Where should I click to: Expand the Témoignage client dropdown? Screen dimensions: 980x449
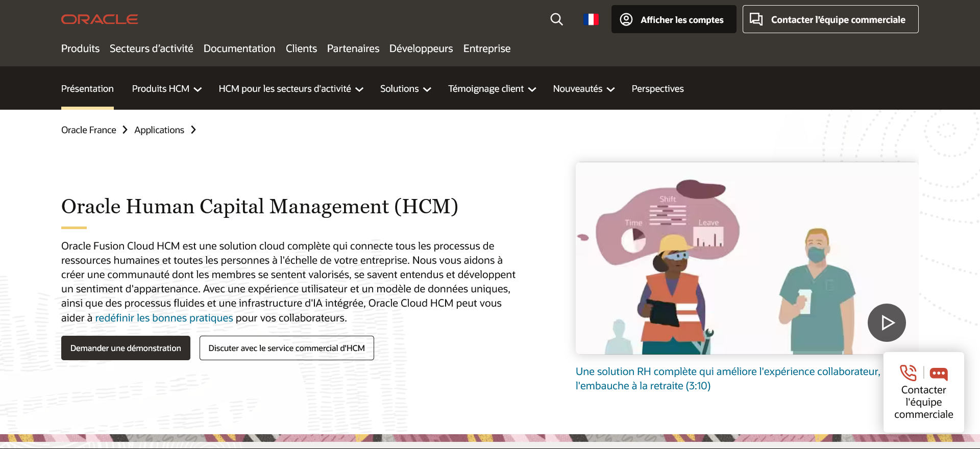(x=492, y=89)
